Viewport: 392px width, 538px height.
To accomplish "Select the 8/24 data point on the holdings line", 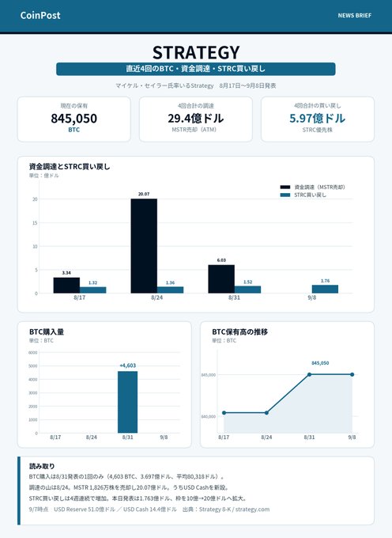I will (x=266, y=413).
